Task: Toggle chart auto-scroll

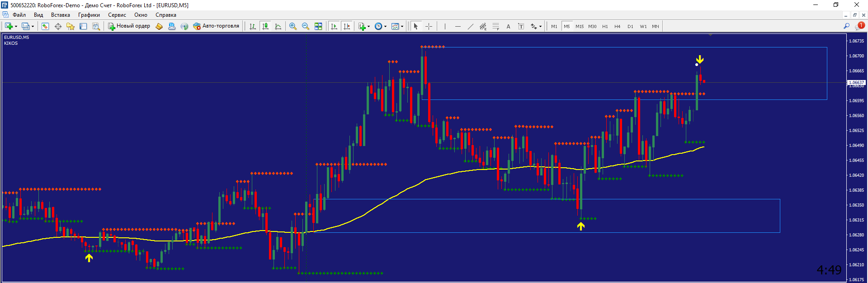Action: click(334, 26)
